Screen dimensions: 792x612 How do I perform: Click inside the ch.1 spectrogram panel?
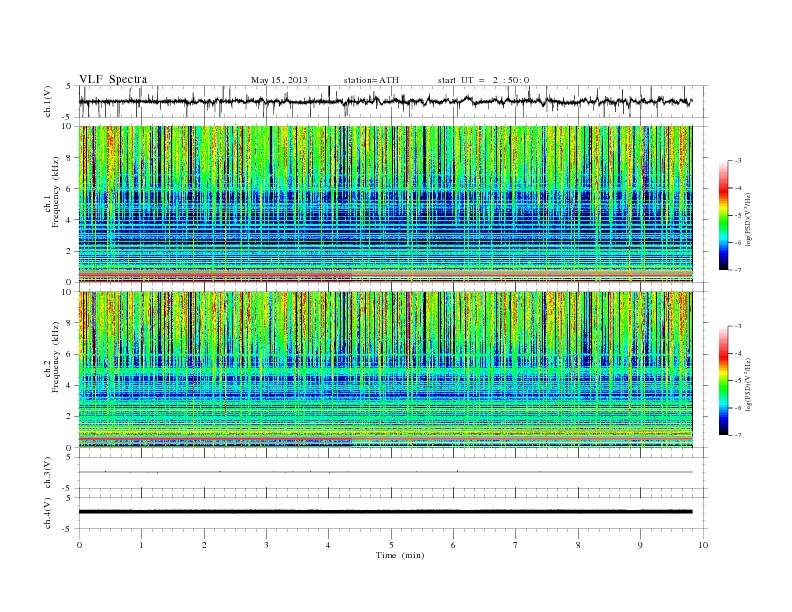(x=385, y=204)
